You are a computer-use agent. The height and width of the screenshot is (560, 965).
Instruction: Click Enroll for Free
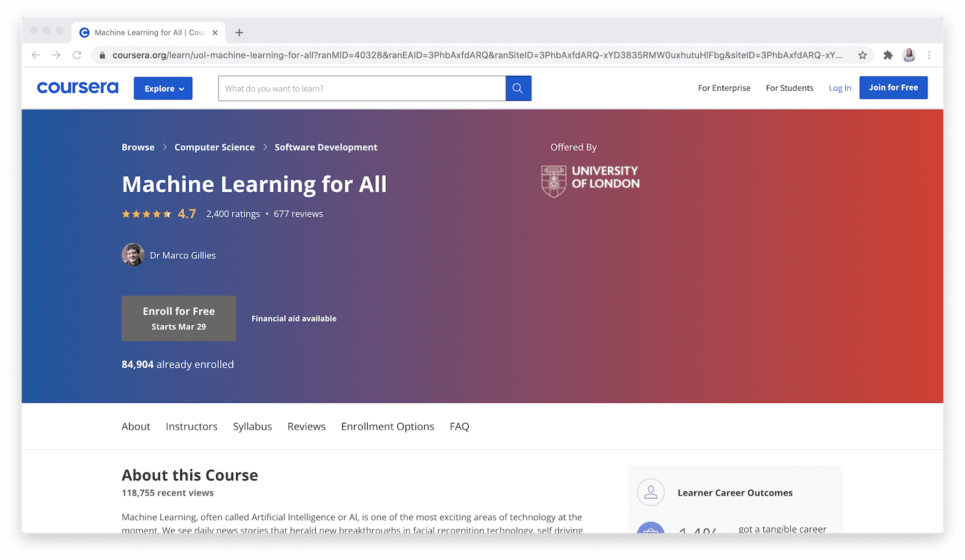pyautogui.click(x=179, y=318)
